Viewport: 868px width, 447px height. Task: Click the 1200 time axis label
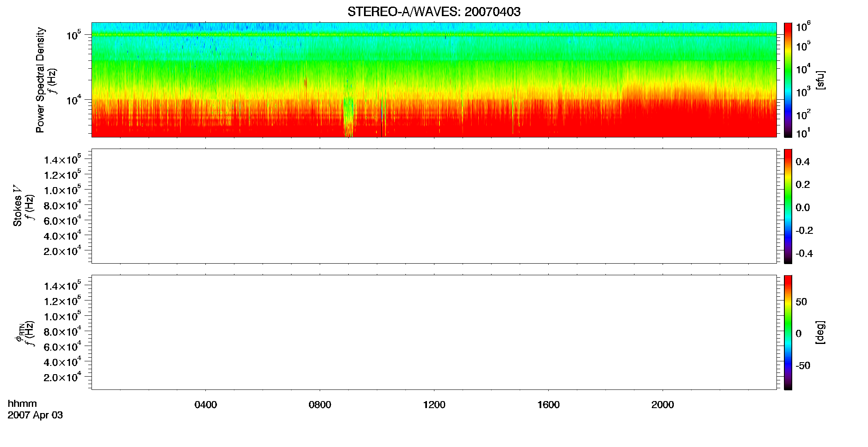[x=434, y=405]
